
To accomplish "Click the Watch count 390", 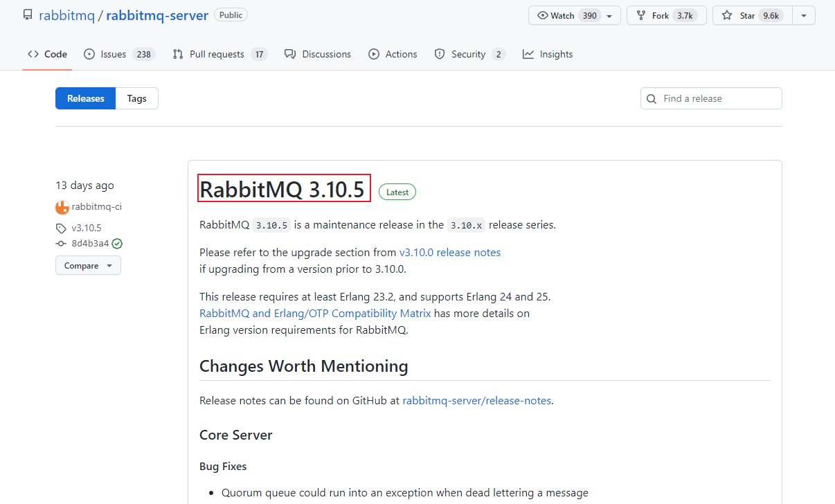I will 589,15.
